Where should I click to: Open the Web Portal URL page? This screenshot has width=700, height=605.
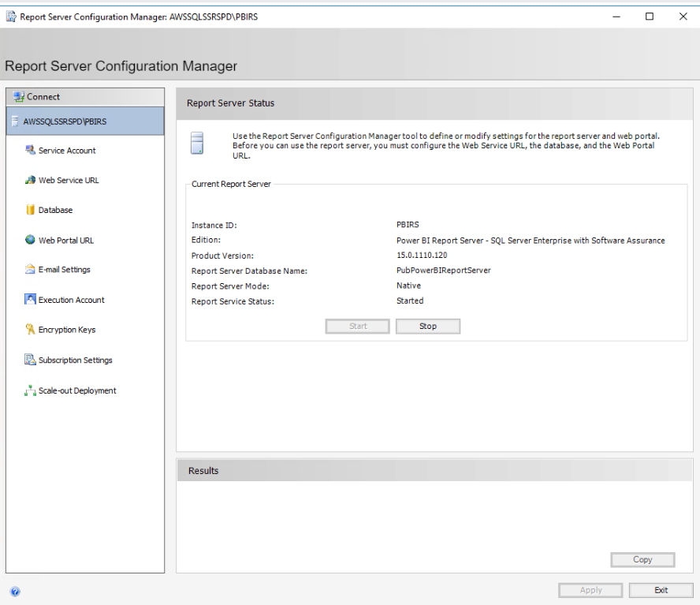coord(66,241)
